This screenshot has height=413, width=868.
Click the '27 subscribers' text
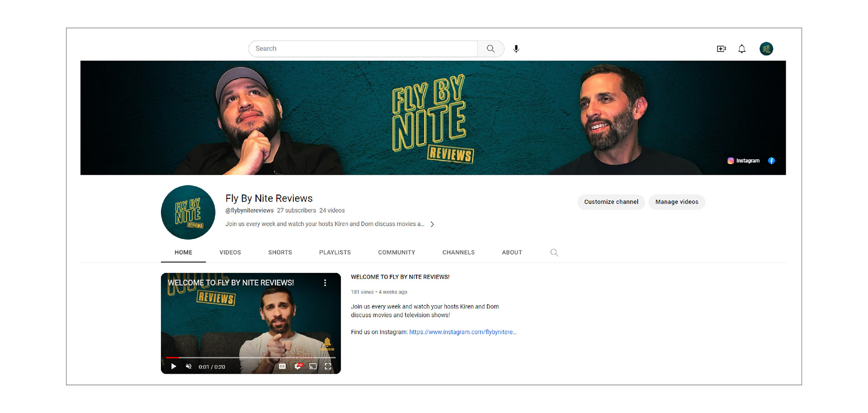point(297,211)
